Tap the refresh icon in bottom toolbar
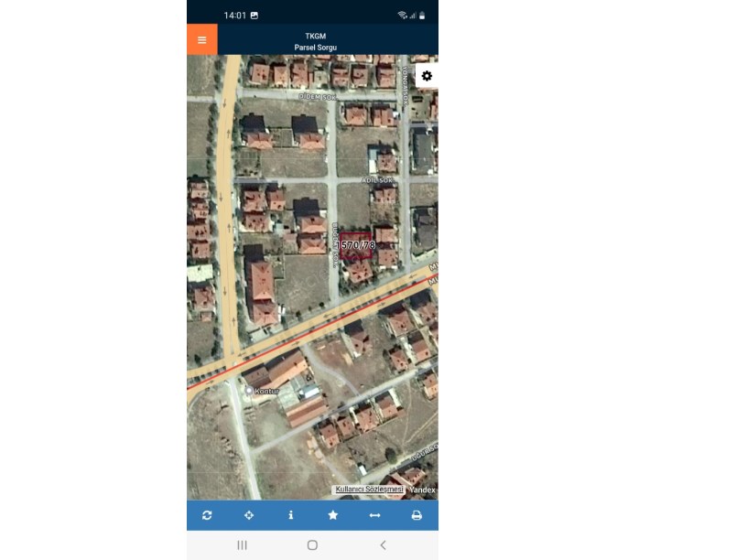 [x=207, y=515]
